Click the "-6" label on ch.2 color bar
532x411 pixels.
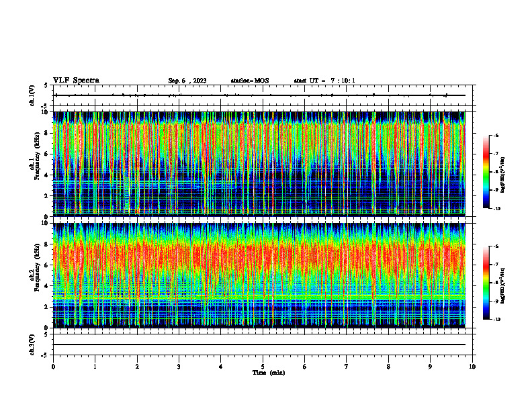click(496, 246)
